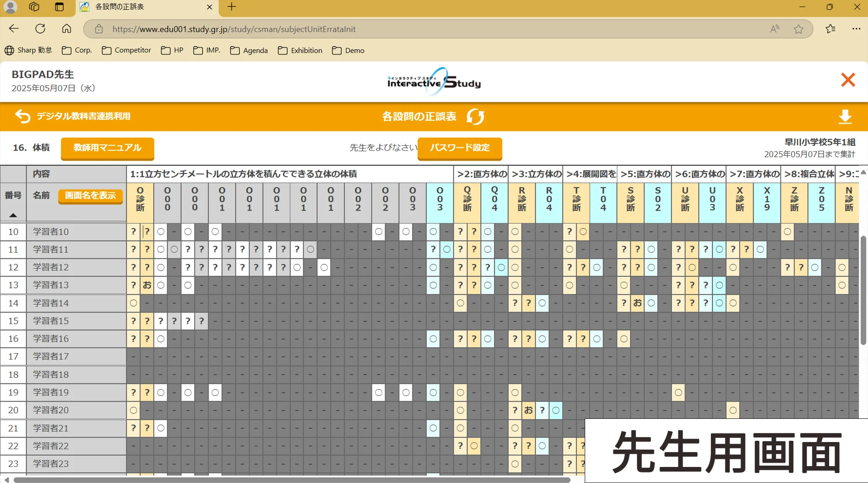868x483 pixels.
Task: Click the refresh icon beside 各設問の正誤表
Action: (x=475, y=117)
